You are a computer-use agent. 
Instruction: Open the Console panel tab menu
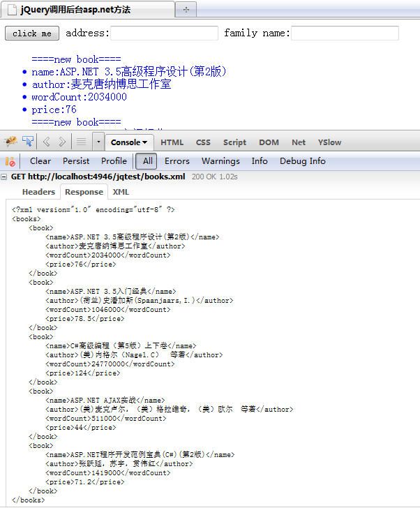click(x=129, y=142)
